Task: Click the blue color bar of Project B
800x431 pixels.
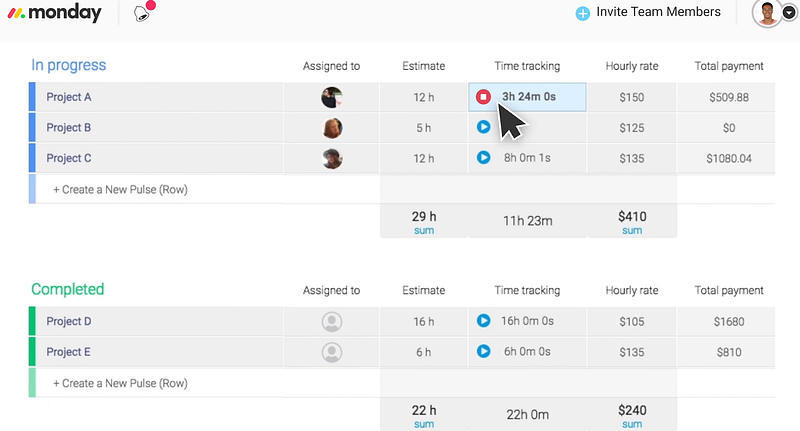Action: [32, 128]
